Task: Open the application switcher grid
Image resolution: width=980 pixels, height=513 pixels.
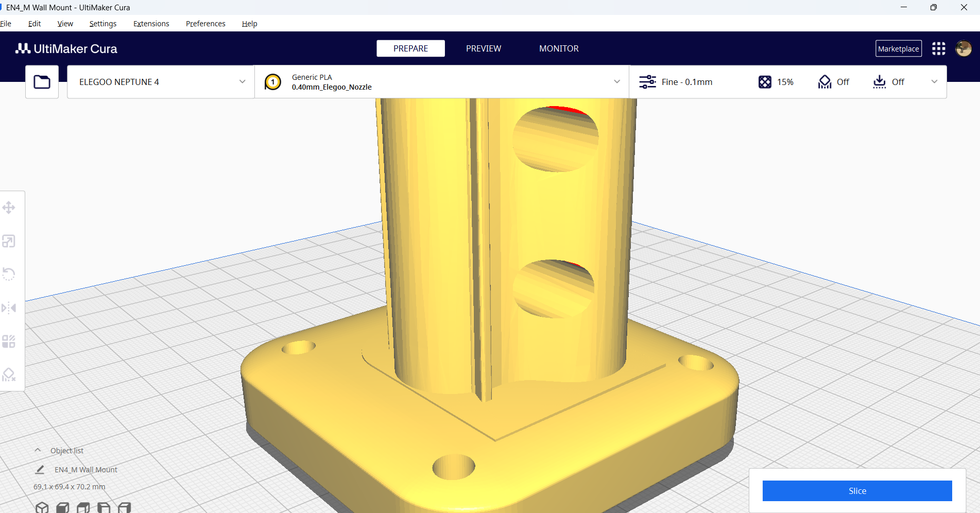Action: [x=939, y=48]
